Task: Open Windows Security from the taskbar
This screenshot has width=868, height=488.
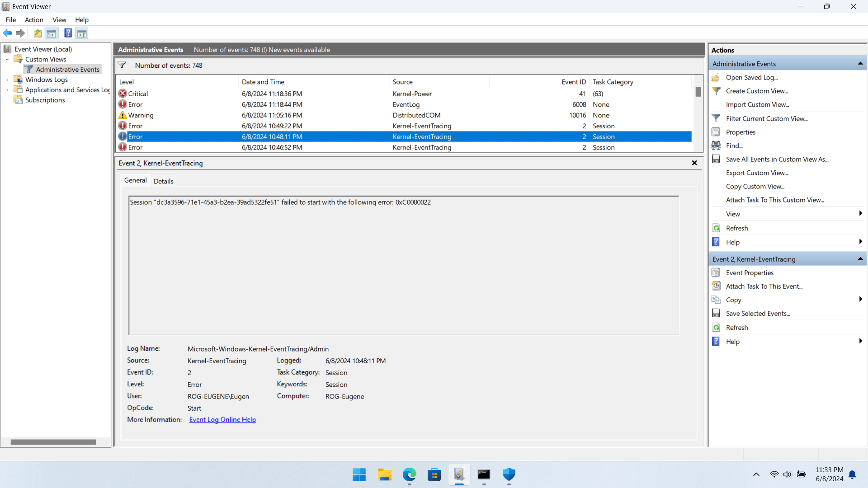Action: 509,474
